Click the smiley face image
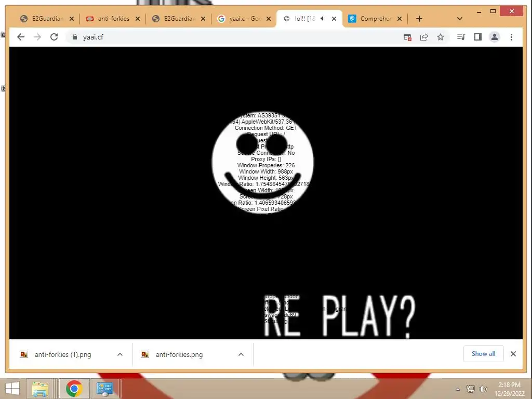Image resolution: width=532 pixels, height=399 pixels. 263,163
